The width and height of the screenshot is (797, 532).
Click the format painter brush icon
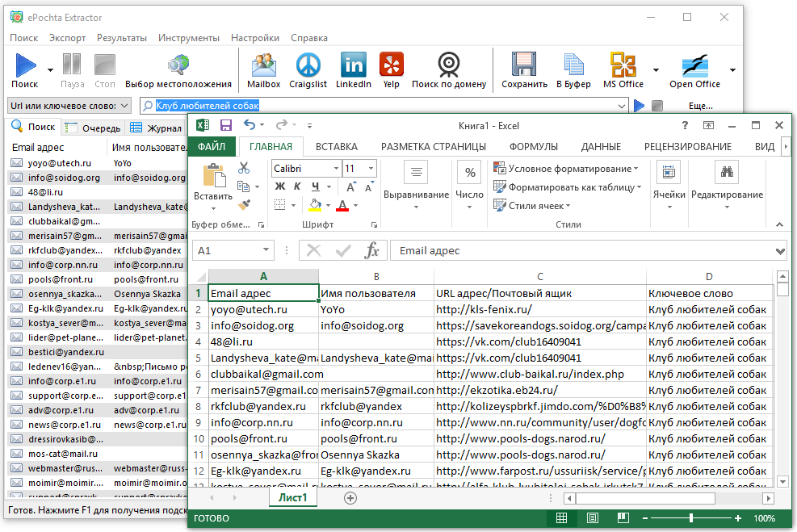tap(244, 204)
